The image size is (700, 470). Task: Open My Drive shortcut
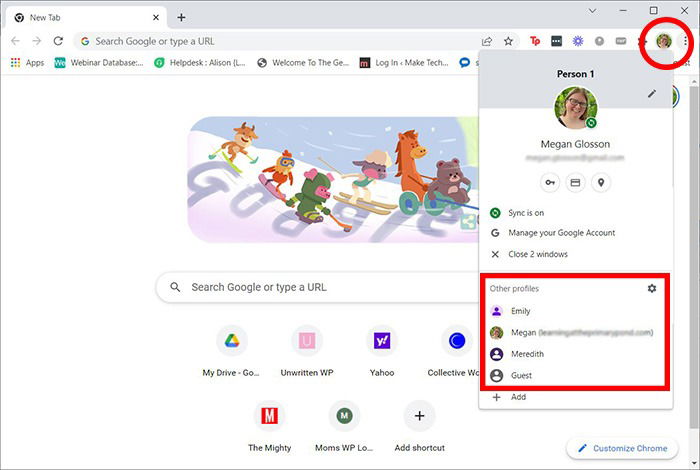(x=231, y=353)
